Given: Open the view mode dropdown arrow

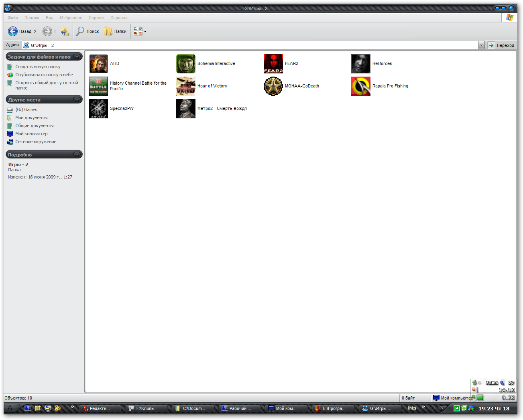Looking at the screenshot, I should tap(145, 31).
